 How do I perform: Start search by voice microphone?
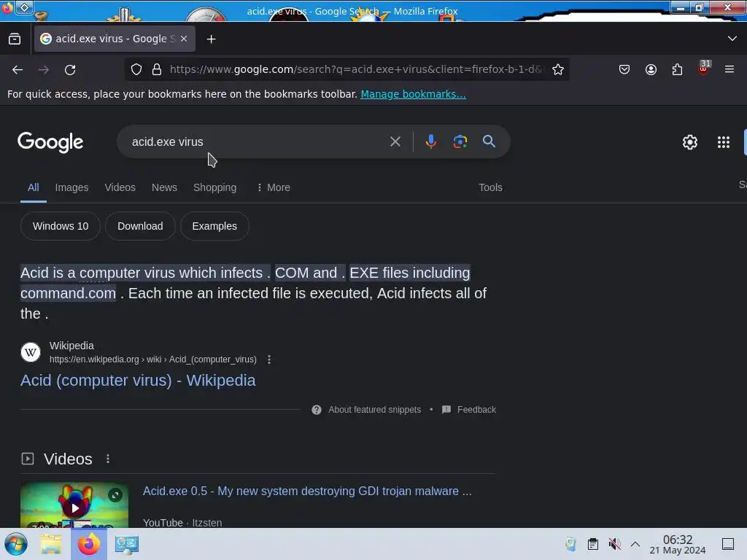click(431, 141)
